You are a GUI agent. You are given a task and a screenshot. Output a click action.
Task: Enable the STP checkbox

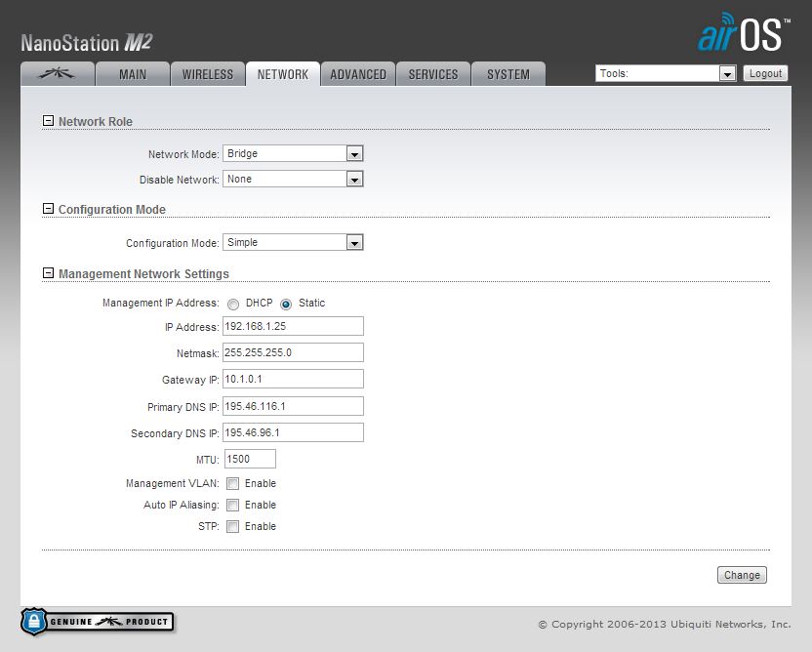coord(233,527)
